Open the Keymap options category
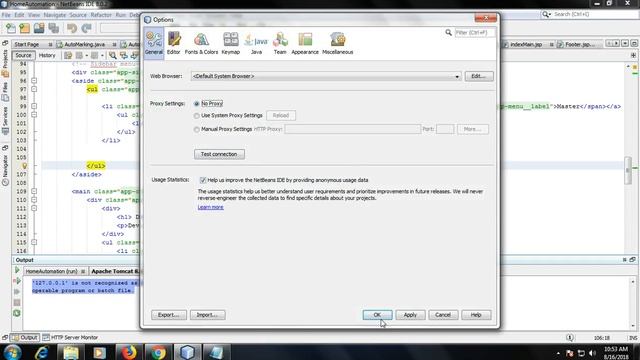This screenshot has height=360, width=640. click(231, 43)
